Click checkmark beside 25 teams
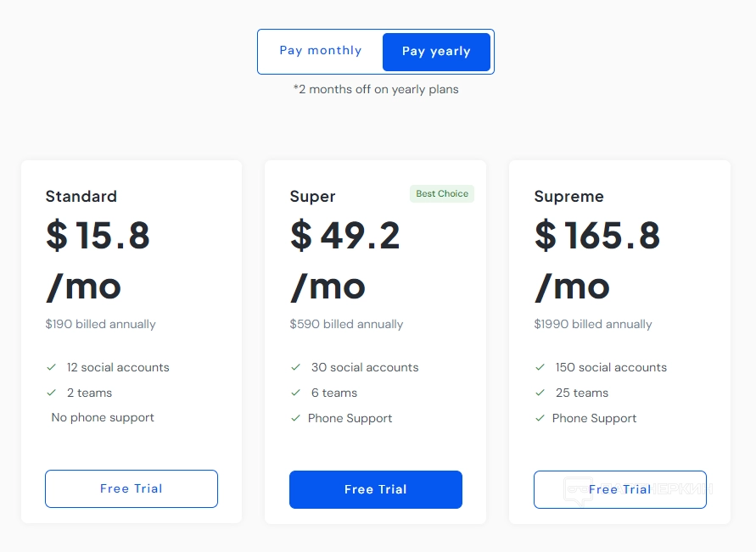 pos(540,393)
